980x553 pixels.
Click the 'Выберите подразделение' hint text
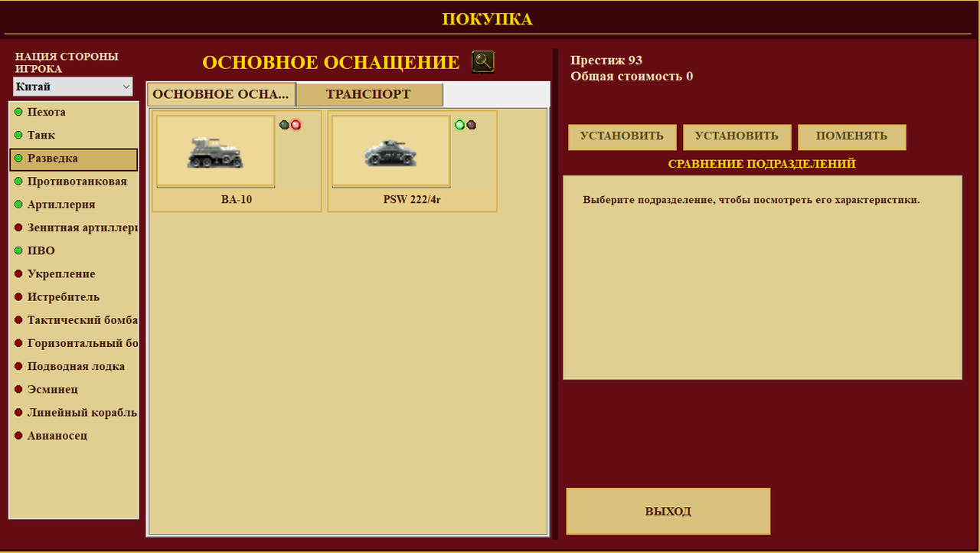[751, 200]
